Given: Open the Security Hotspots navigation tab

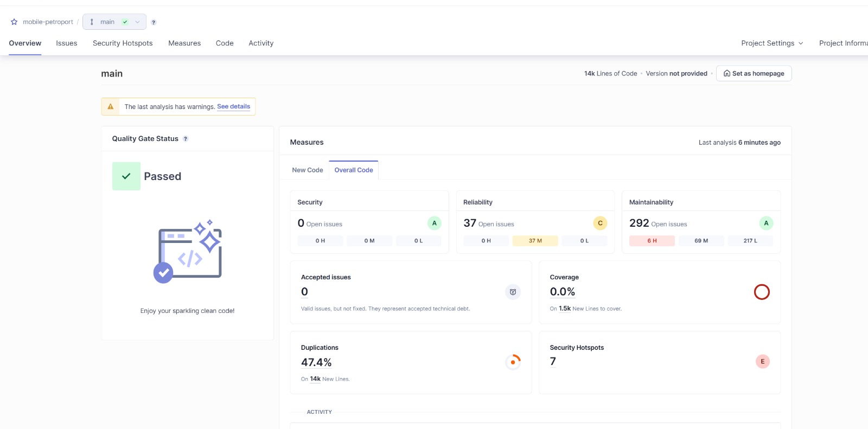Looking at the screenshot, I should (x=123, y=43).
